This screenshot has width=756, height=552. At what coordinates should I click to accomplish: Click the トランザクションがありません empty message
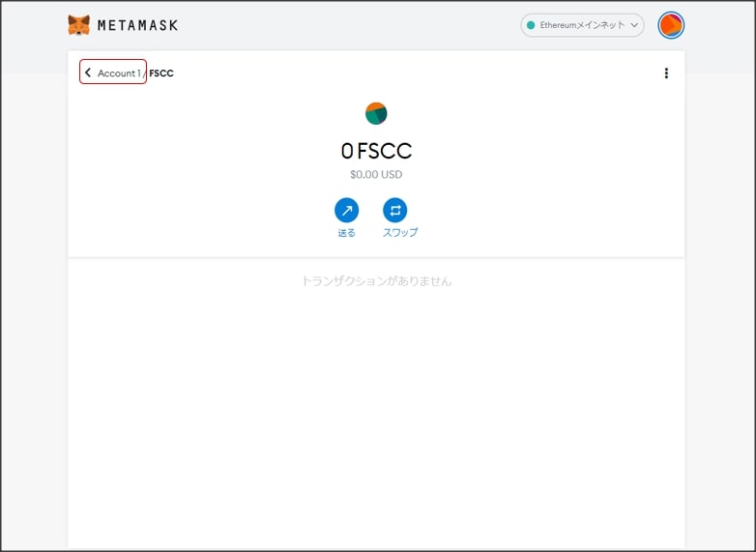pyautogui.click(x=376, y=281)
